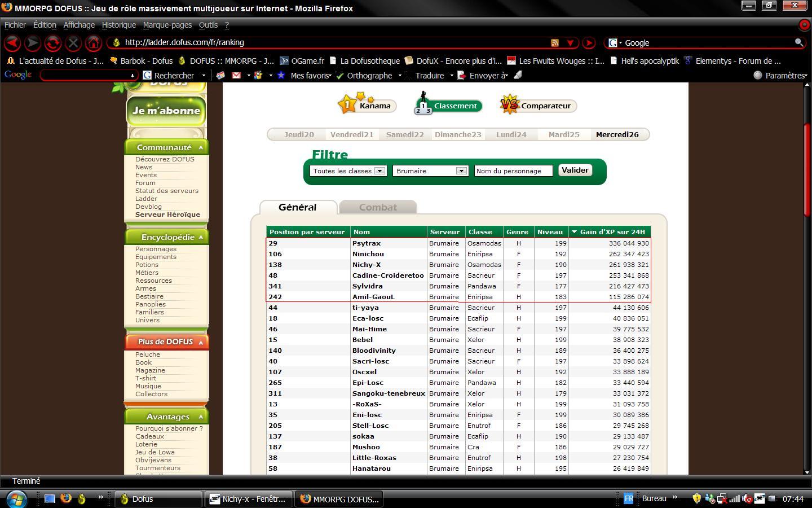Image resolution: width=812 pixels, height=508 pixels.
Task: Select the Général tab
Action: [298, 207]
